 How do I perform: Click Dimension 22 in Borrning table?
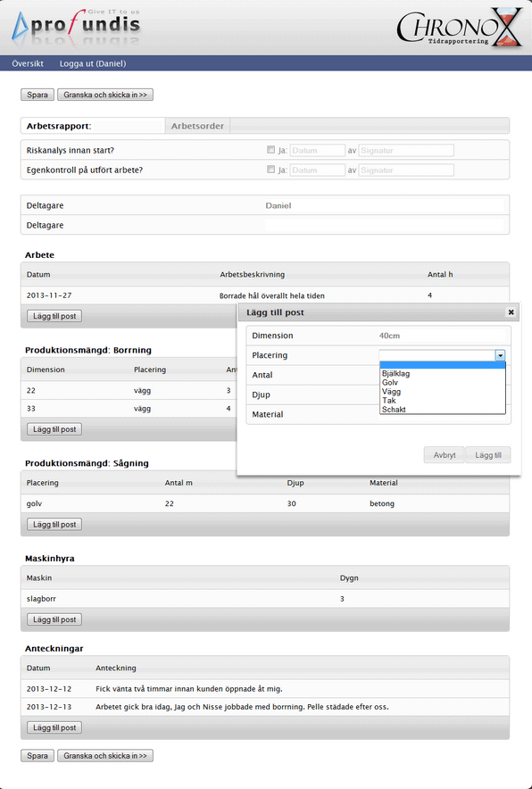click(x=30, y=390)
